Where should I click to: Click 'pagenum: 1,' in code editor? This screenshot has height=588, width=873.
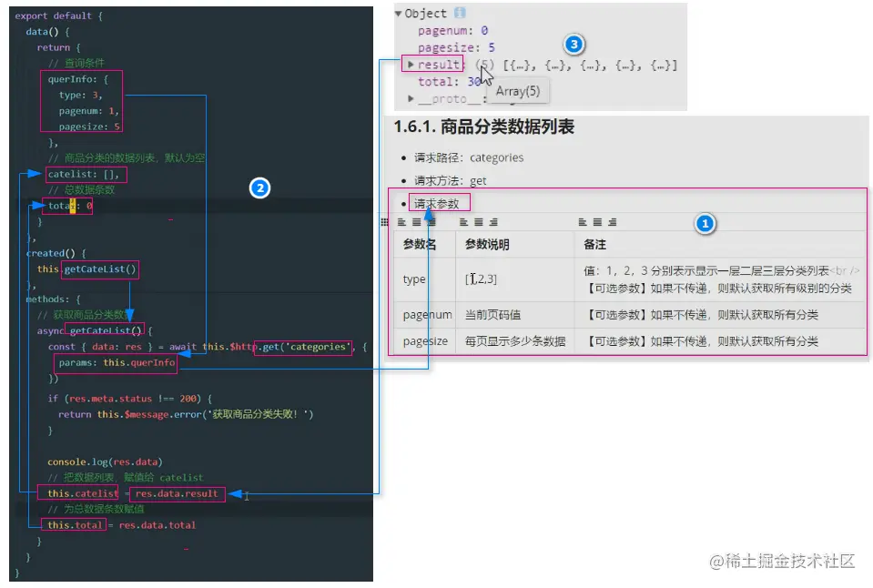click(89, 111)
